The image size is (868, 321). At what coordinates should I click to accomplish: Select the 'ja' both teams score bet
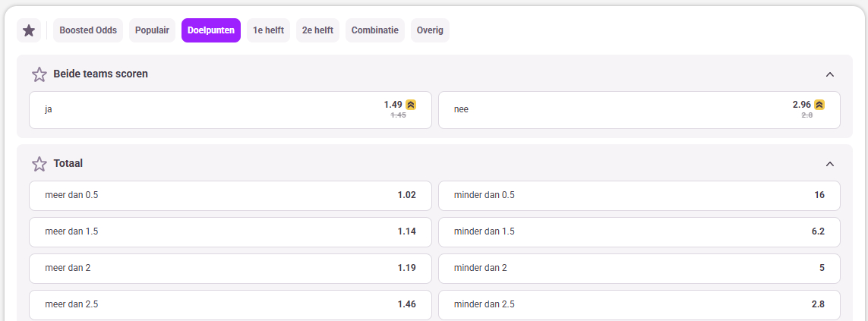tap(230, 110)
